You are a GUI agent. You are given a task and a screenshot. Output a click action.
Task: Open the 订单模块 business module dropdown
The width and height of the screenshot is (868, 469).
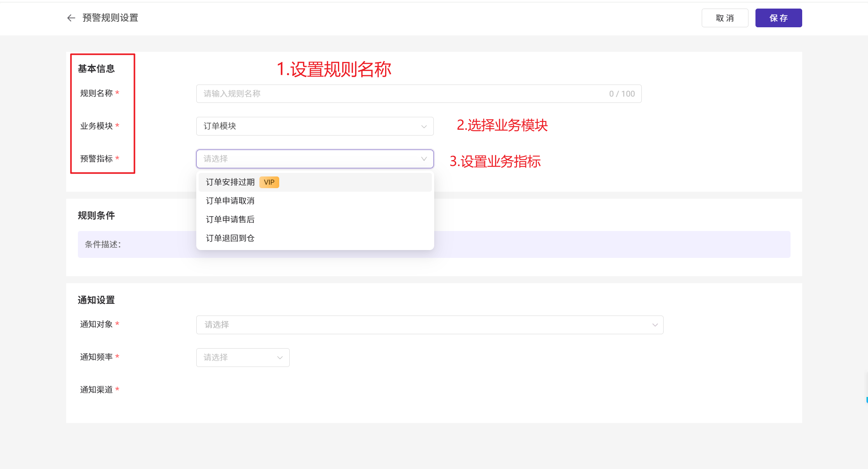tap(315, 126)
